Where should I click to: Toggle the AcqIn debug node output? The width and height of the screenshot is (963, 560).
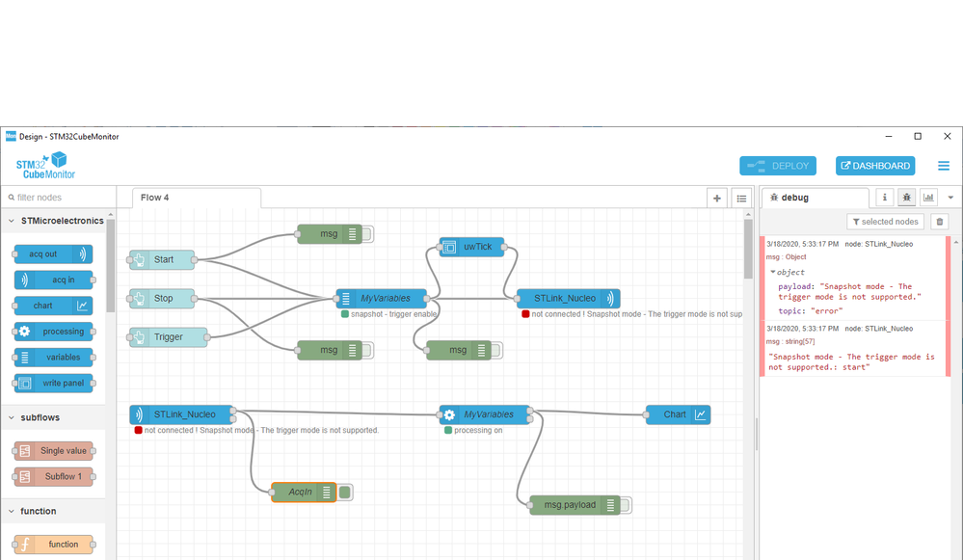click(x=344, y=492)
